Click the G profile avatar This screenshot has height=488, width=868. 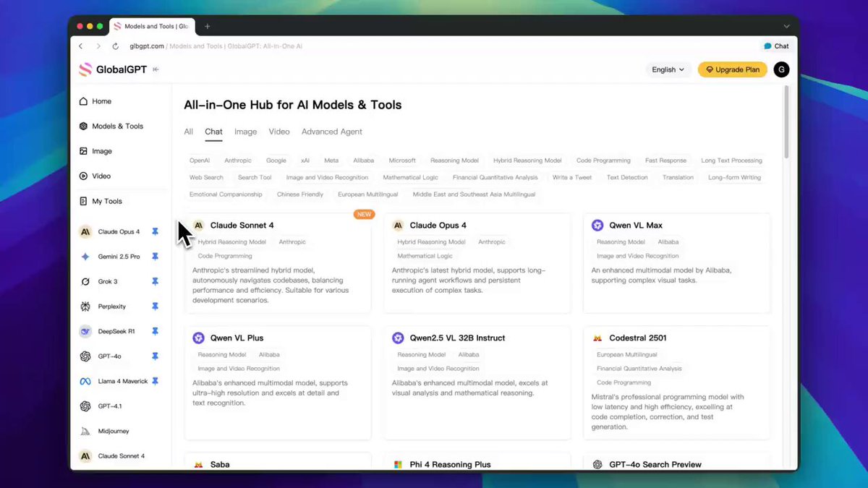pyautogui.click(x=781, y=69)
